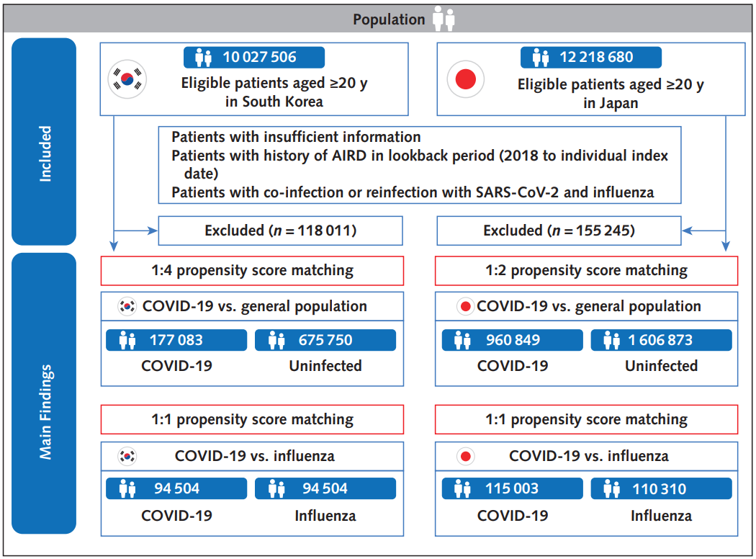The height and width of the screenshot is (559, 756).
Task: Click small Japan flag beside COVID-19 vs. general population
Action: [465, 306]
